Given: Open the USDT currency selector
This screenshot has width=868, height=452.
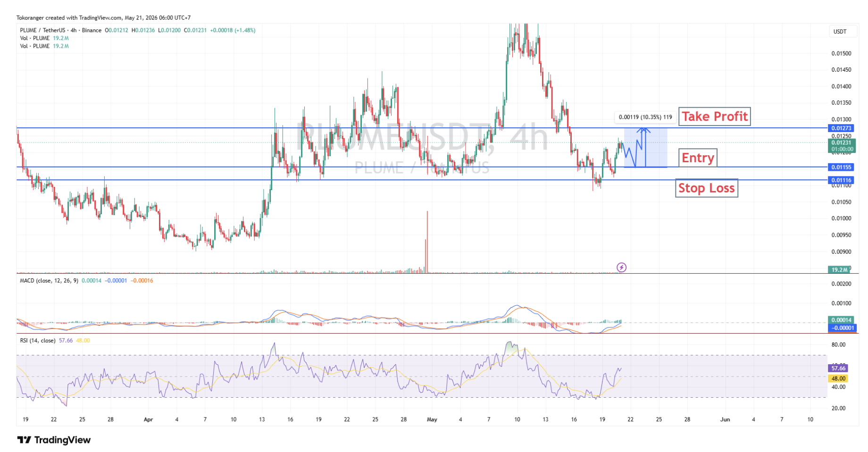Looking at the screenshot, I should click(840, 32).
